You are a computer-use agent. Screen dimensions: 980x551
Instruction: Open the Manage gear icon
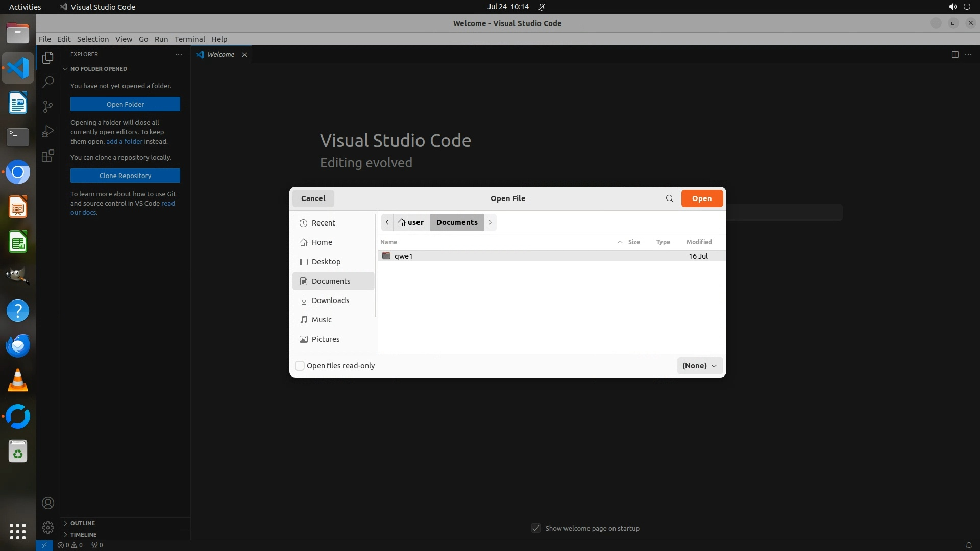48,527
